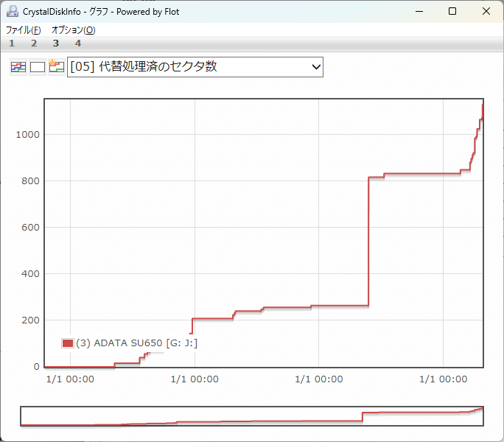Click the reset graph icon with star
This screenshot has width=504, height=442.
[x=56, y=67]
